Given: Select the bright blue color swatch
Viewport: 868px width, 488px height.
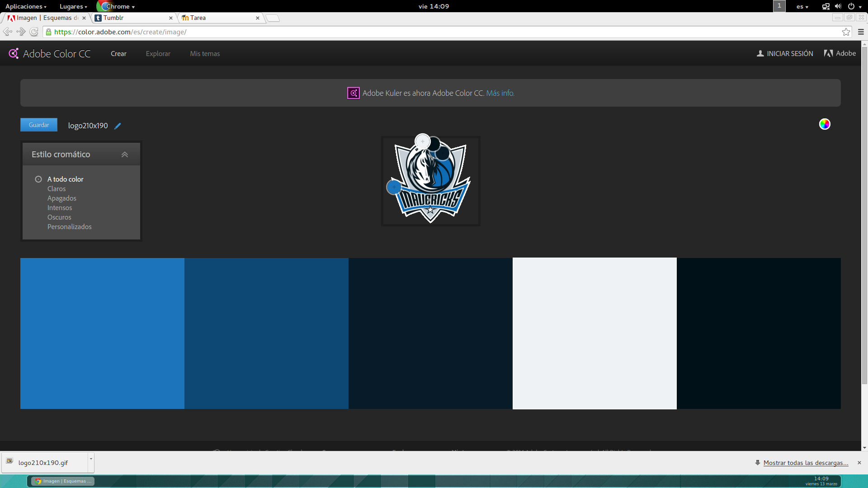Looking at the screenshot, I should [x=102, y=333].
